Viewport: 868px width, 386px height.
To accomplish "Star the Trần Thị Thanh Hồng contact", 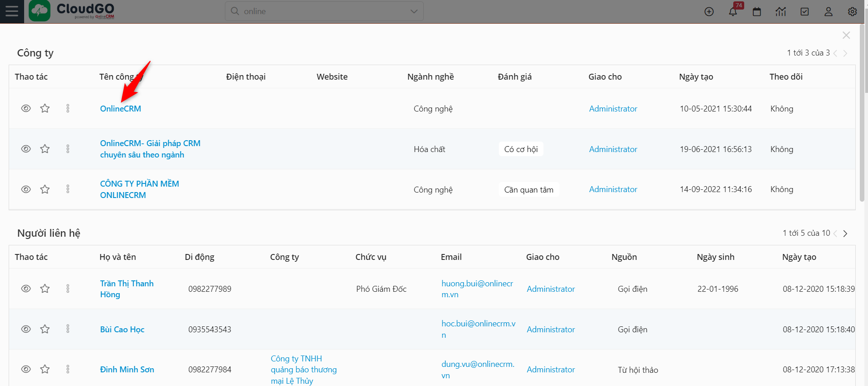I will [x=45, y=289].
